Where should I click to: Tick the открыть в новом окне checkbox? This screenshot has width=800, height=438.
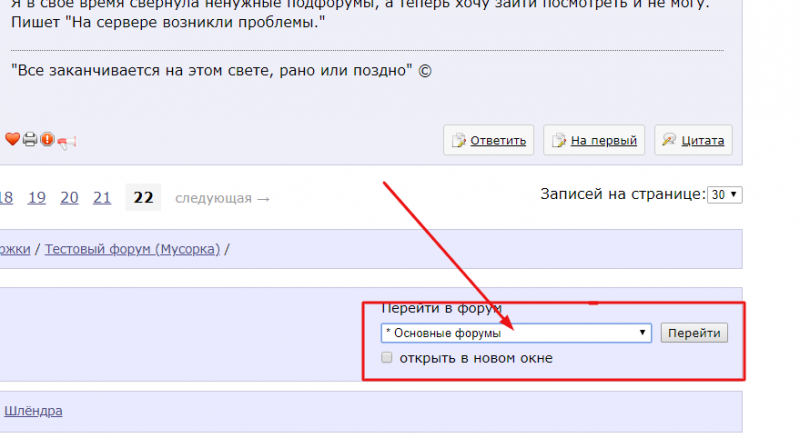387,357
